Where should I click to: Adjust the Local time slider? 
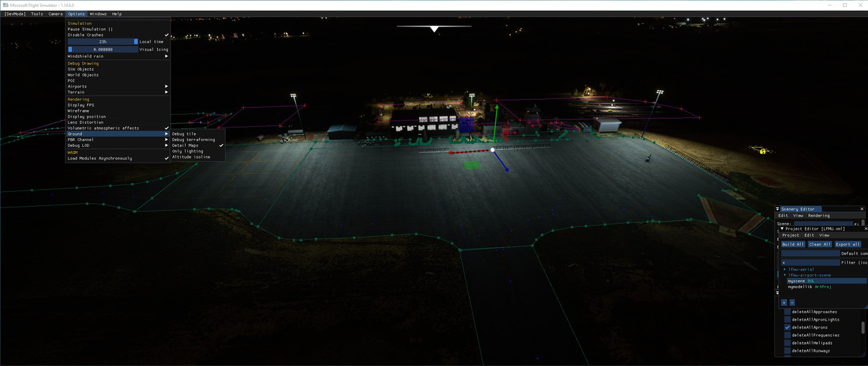pyautogui.click(x=102, y=41)
